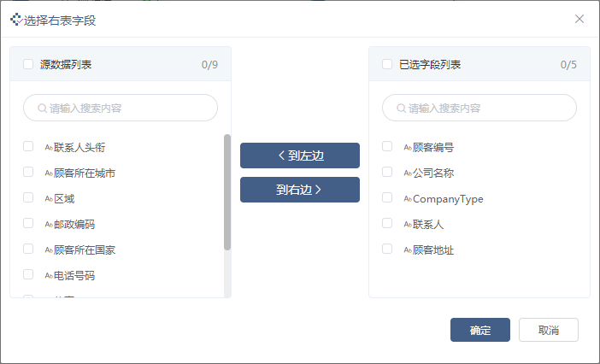This screenshot has height=364, width=600.
Task: Focus the source list search input
Action: pyautogui.click(x=121, y=108)
